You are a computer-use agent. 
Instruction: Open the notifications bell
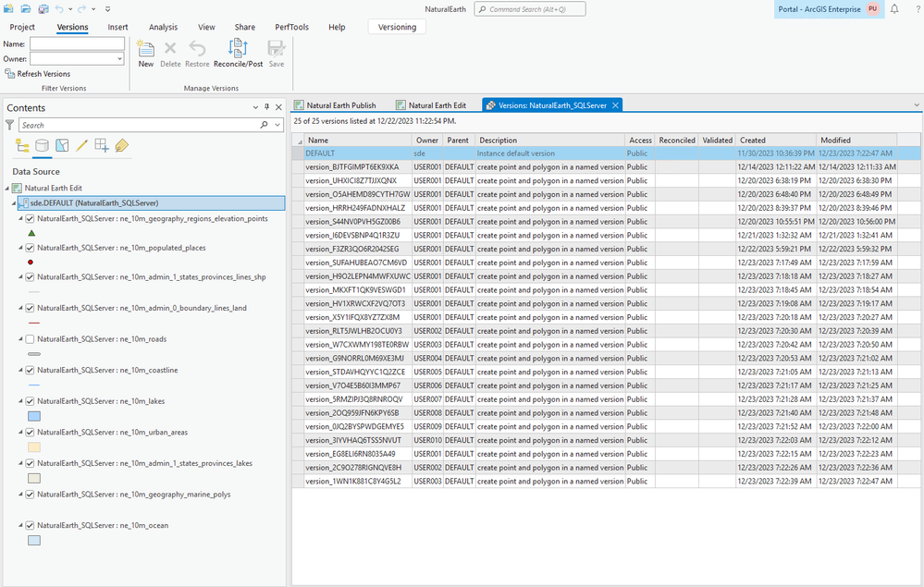pos(894,9)
